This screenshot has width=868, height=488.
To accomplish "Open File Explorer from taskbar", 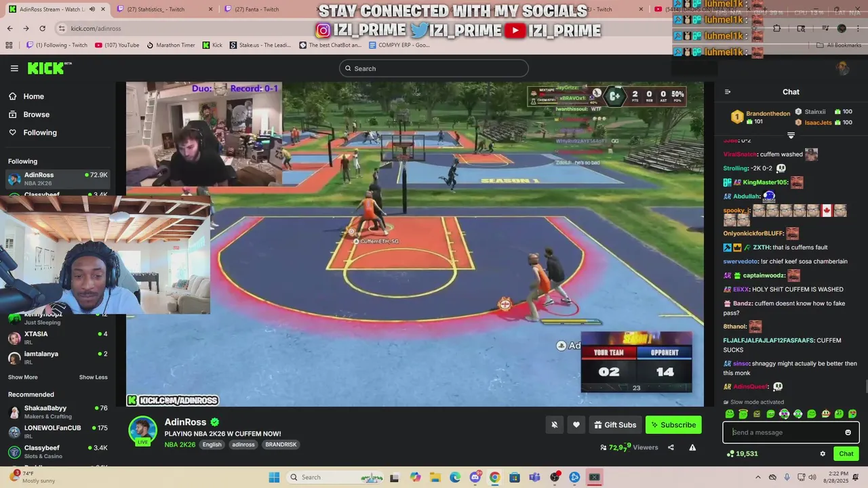I will [435, 477].
